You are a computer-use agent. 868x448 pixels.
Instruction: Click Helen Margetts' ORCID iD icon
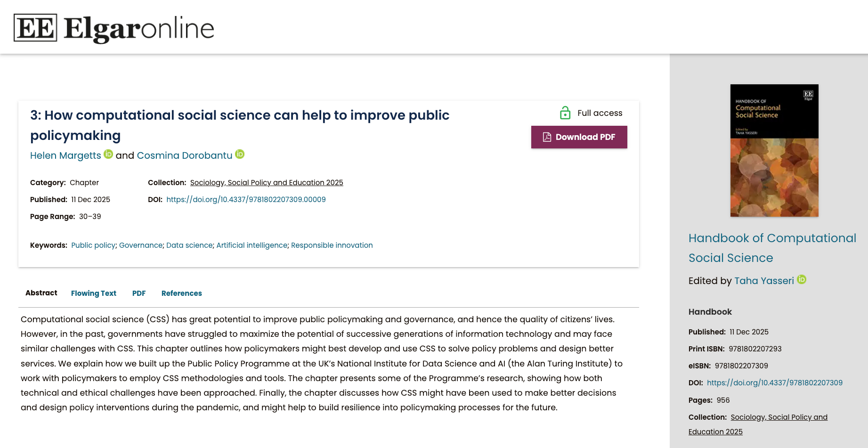108,154
